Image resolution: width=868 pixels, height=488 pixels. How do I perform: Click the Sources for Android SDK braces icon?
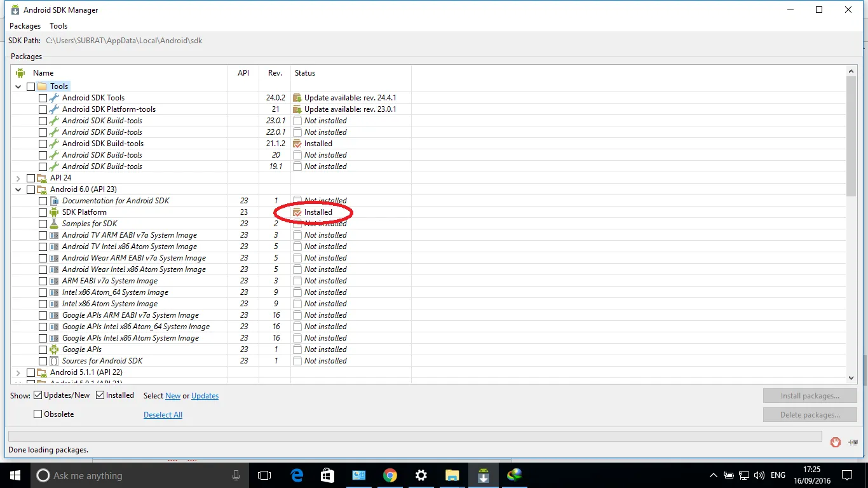pos(54,361)
